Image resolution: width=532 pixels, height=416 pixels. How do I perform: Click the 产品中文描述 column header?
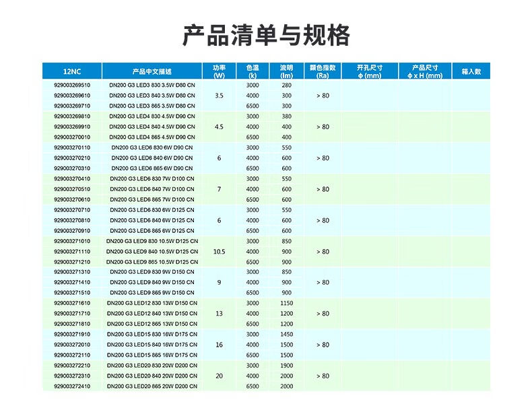(x=152, y=71)
